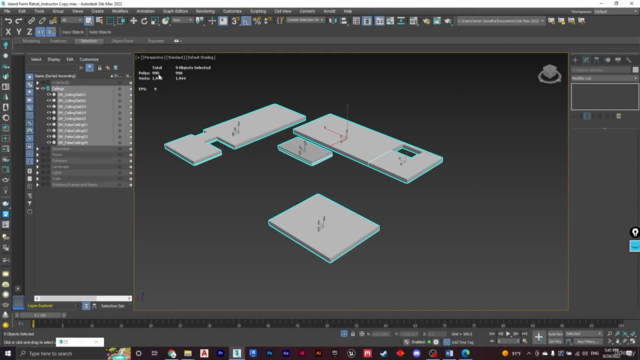Click the Play Animation button

coord(508,334)
